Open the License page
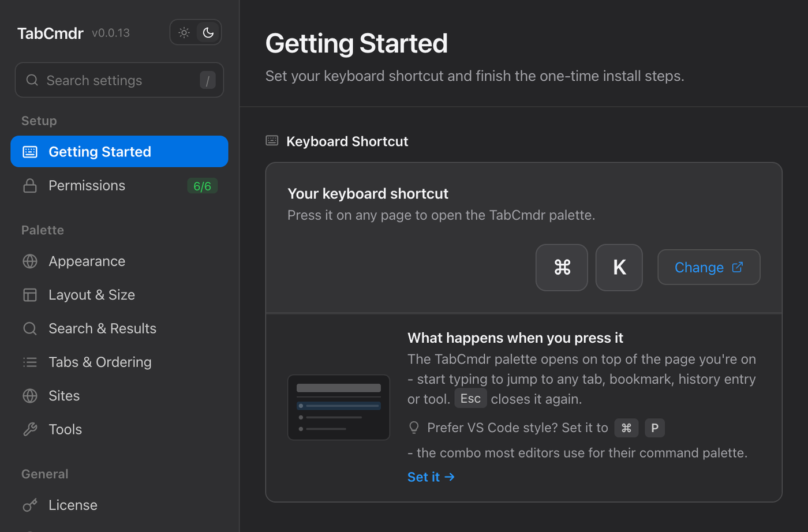The image size is (808, 532). pyautogui.click(x=119, y=505)
